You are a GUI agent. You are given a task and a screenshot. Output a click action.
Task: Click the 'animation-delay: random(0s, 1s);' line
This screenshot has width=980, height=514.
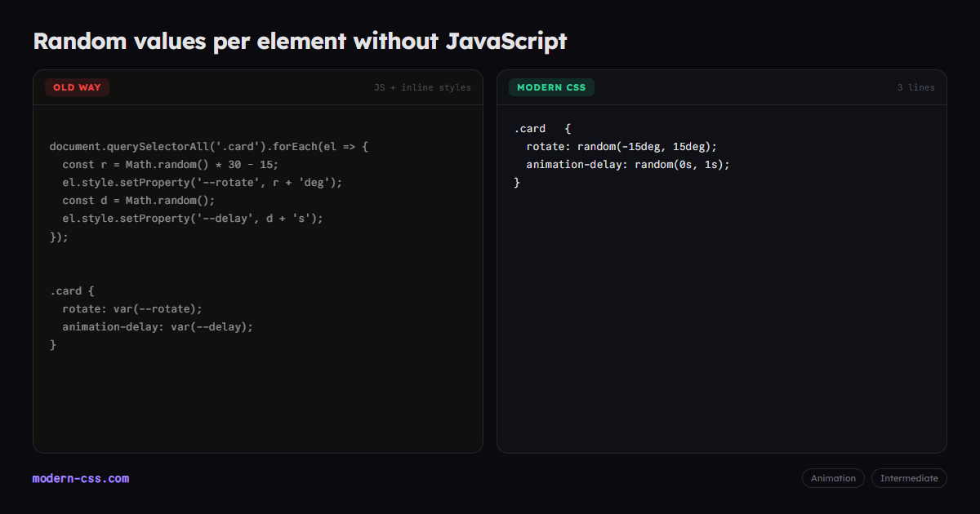(x=628, y=165)
